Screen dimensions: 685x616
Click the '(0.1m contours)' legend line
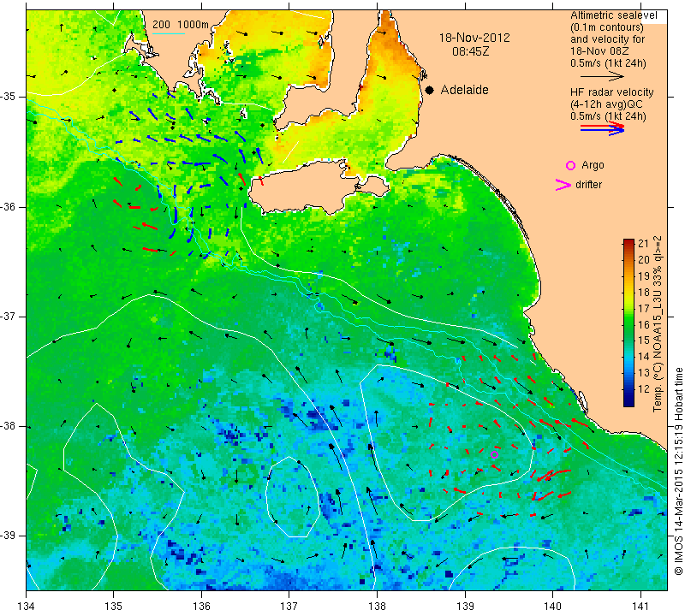pos(607,27)
